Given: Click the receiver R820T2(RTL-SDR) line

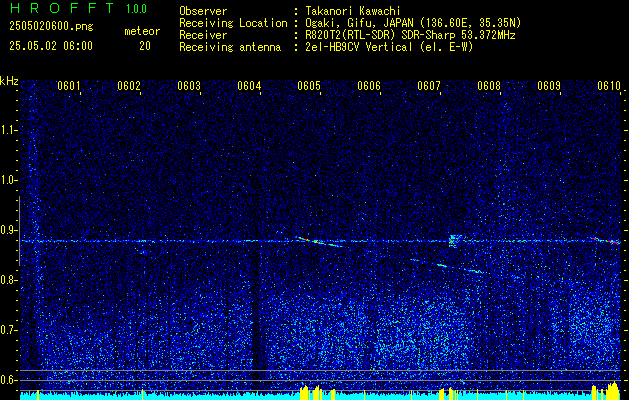Looking at the screenshot, I should [x=410, y=35].
